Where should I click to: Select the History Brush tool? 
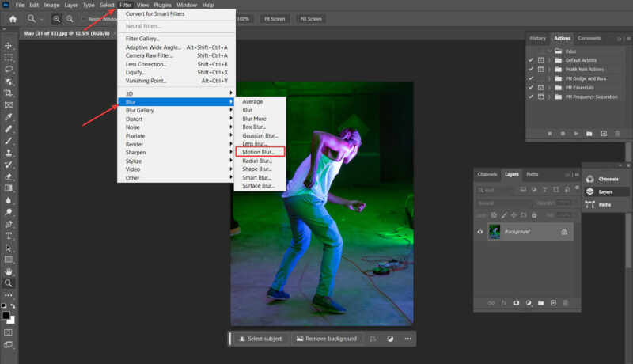click(x=8, y=165)
